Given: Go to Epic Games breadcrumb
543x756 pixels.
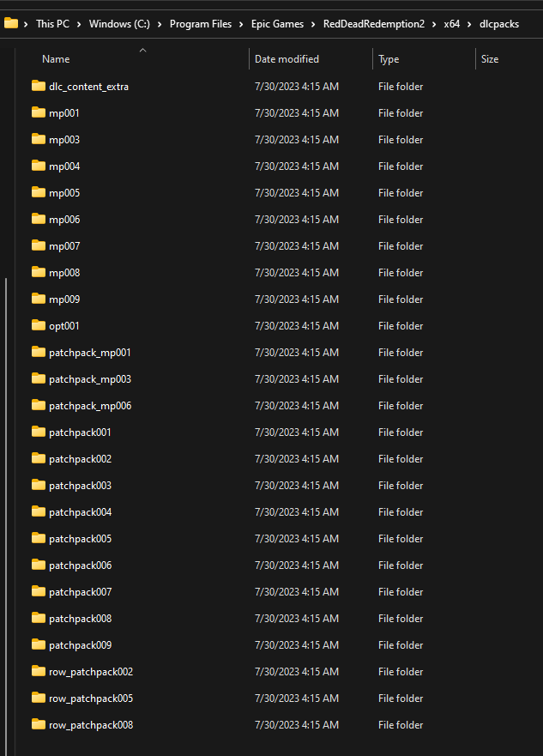Looking at the screenshot, I should coord(278,24).
